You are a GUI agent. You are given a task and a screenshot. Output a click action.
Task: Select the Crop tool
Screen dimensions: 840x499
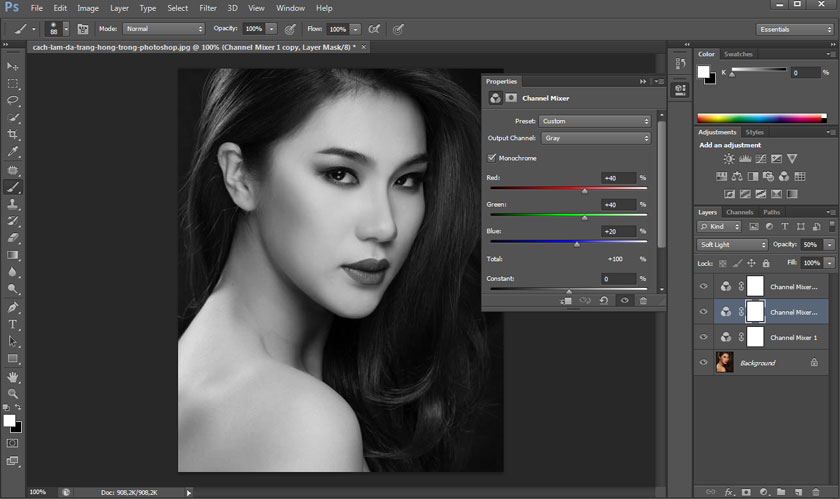(x=13, y=134)
